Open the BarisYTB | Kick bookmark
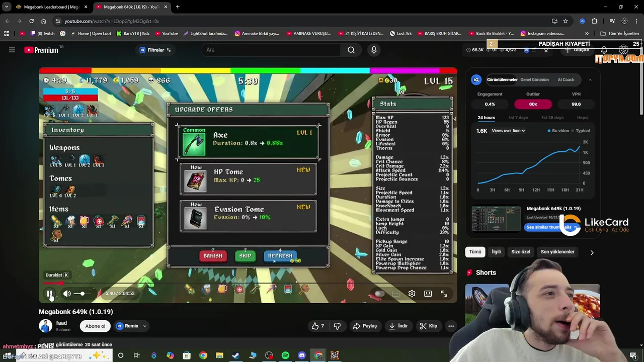This screenshot has height=362, width=644. point(133,34)
